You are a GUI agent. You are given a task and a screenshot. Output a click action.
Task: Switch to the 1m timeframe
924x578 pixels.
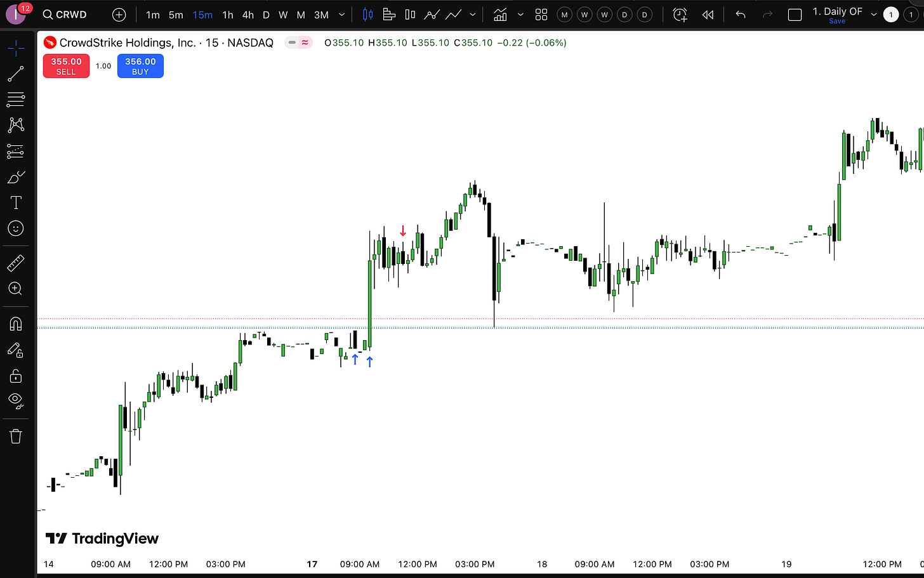[x=153, y=15]
